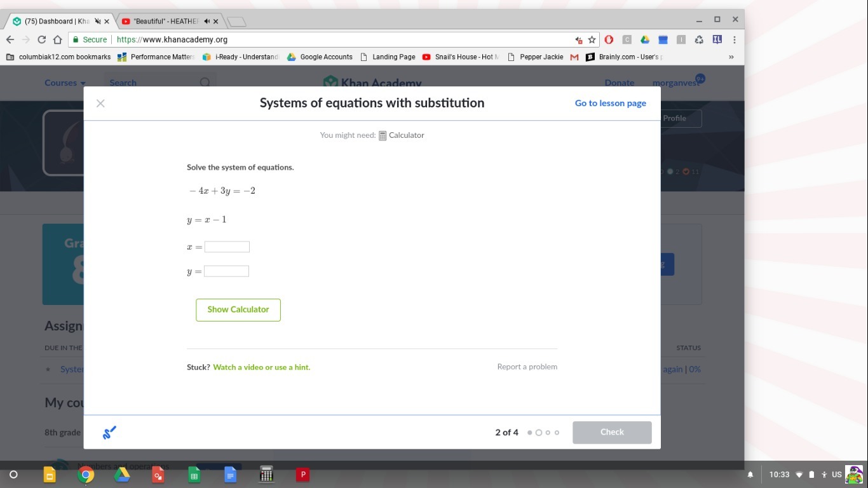Viewport: 868px width, 488px height.
Task: Open Google Drawings from the shelf
Action: (158, 475)
